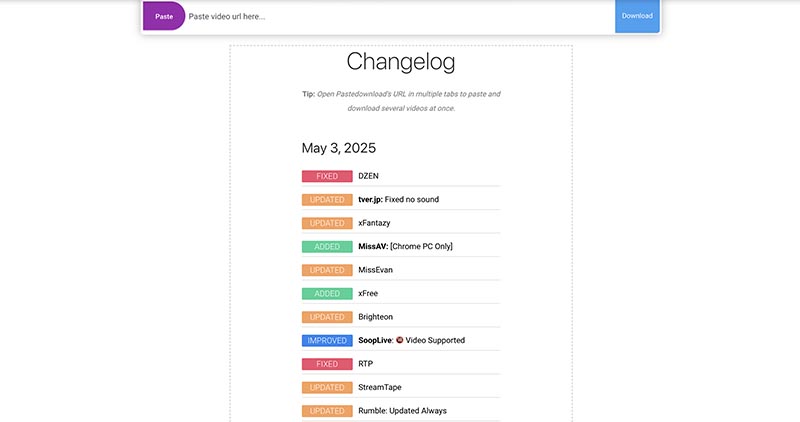
Task: Click the red emoji icon before Video Supported
Action: click(x=399, y=340)
